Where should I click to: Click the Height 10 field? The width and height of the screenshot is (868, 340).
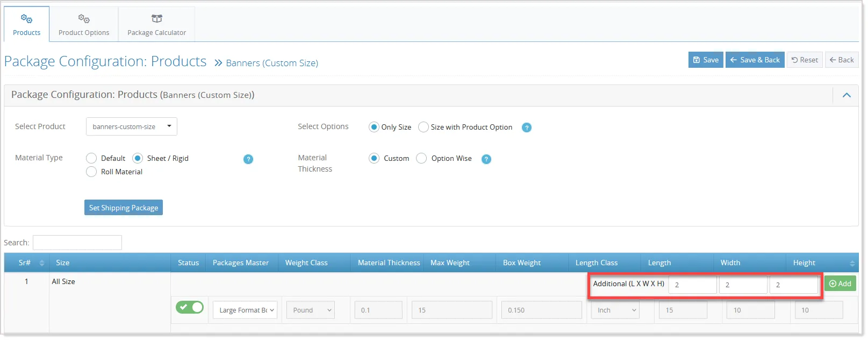pyautogui.click(x=819, y=310)
